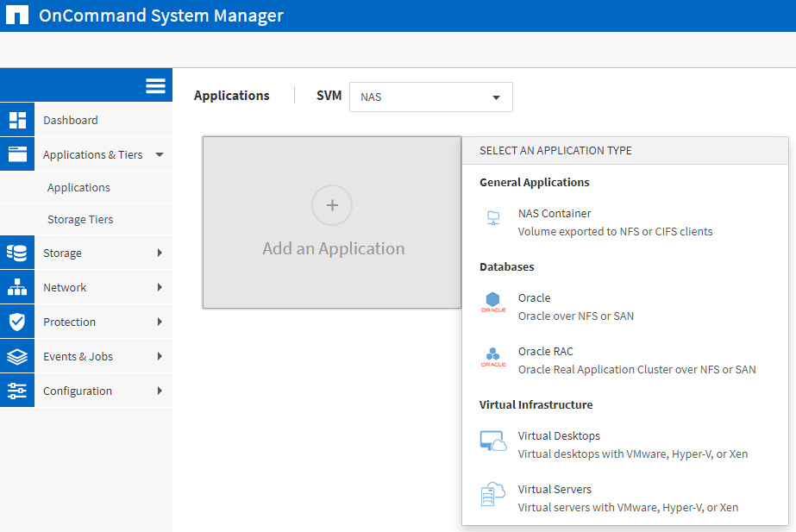Screen dimensions: 796x532
Task: Open Storage Tiers in the sidebar
Action: (80, 220)
